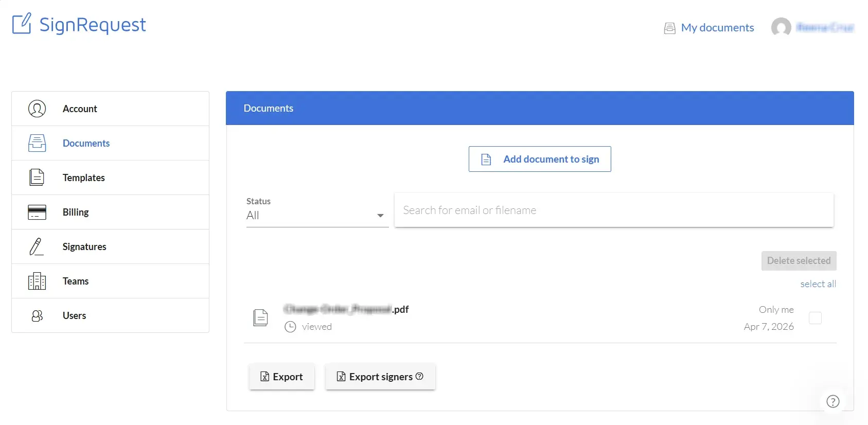Click the spreadsheet icon on the Export button
This screenshot has height=425, width=868.
point(265,377)
